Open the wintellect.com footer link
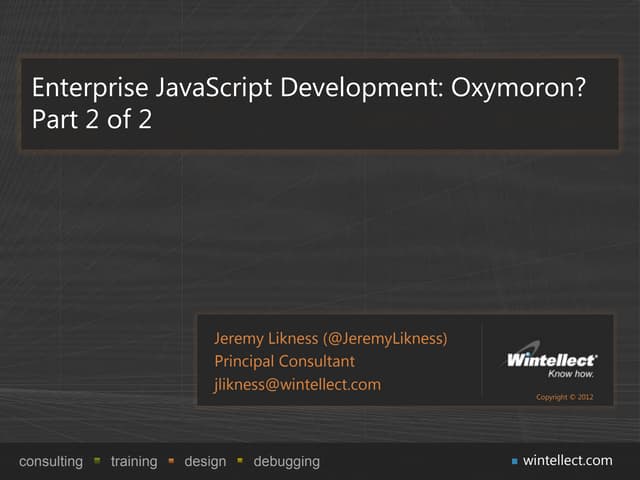Screen dimensions: 640x480 coord(567,460)
